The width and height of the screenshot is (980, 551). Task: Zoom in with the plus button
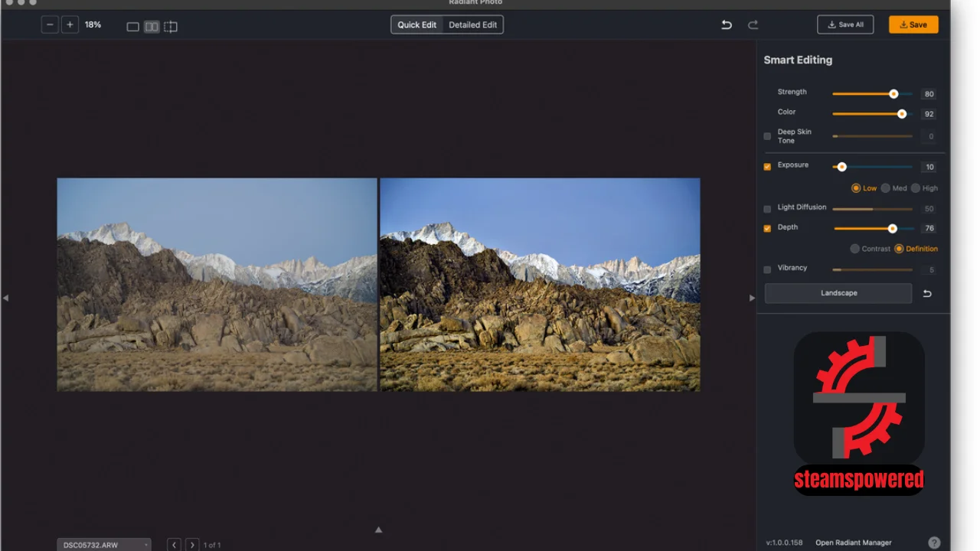pos(70,25)
